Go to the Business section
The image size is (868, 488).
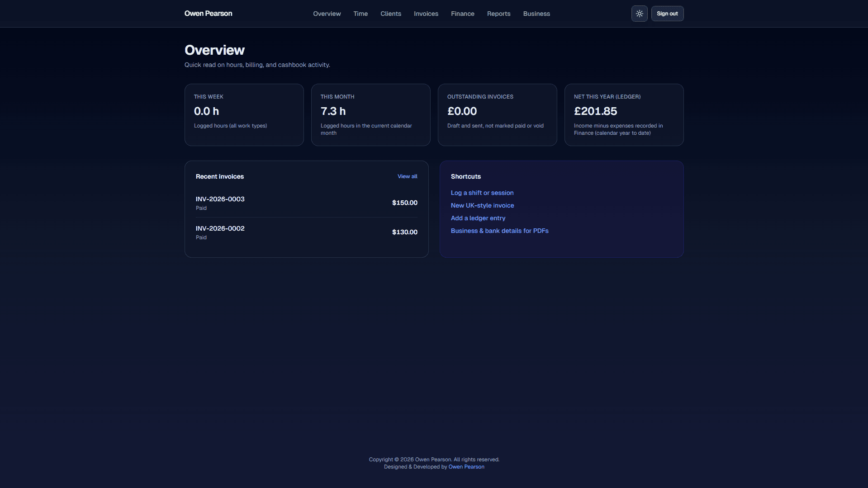click(x=536, y=14)
